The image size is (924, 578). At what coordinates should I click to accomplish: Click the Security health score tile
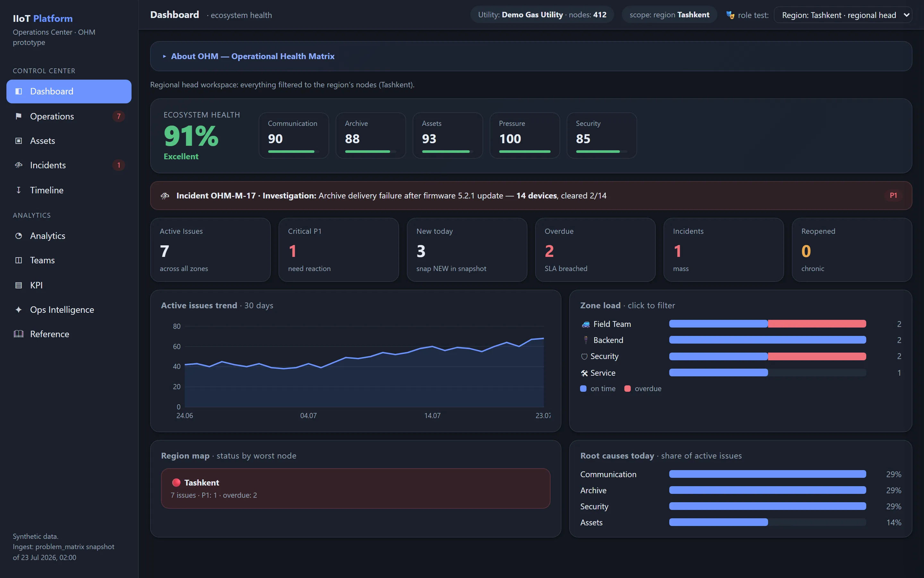(602, 135)
